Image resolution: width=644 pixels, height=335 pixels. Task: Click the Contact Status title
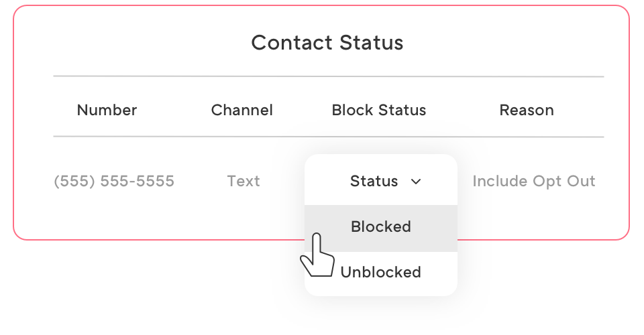[327, 43]
